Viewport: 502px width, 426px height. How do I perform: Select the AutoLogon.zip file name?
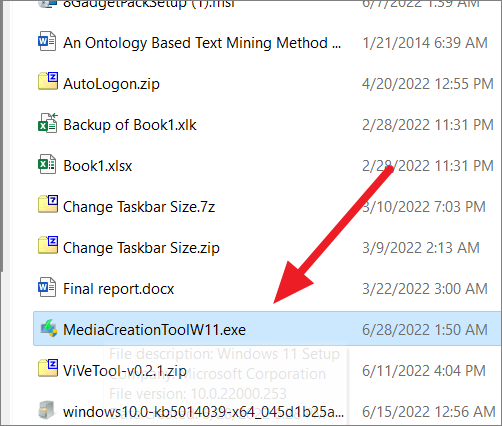click(111, 84)
